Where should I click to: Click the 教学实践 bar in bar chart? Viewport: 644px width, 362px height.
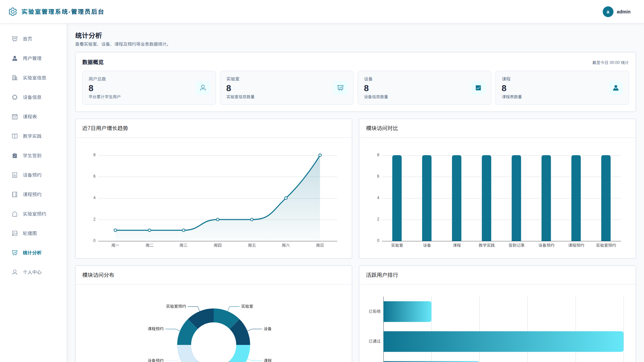[486, 198]
